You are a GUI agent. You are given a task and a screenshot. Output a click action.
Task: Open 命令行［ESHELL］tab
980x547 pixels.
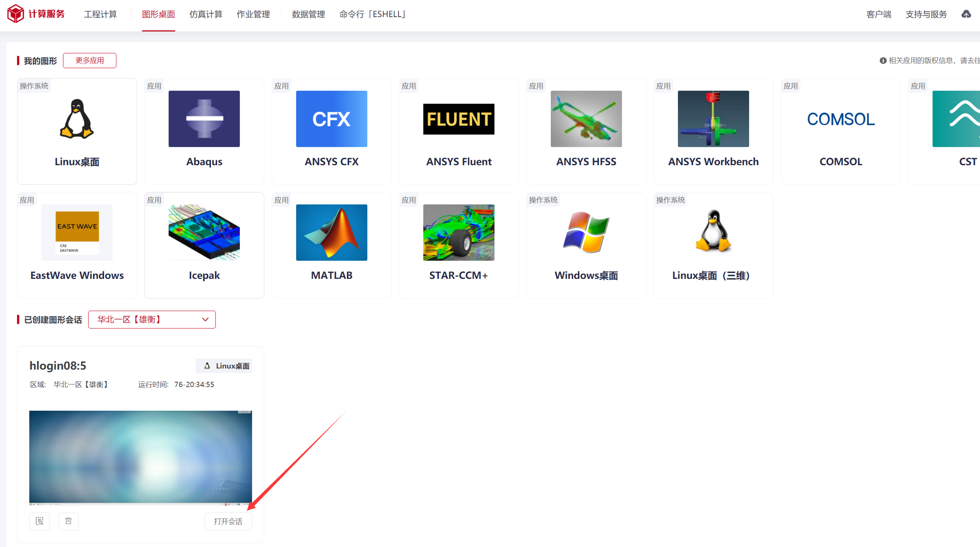(x=372, y=14)
